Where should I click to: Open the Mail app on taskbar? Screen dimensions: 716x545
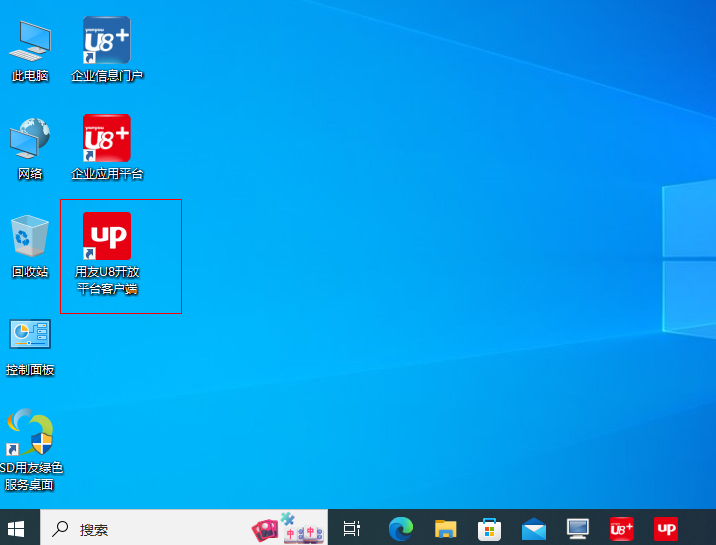(533, 528)
